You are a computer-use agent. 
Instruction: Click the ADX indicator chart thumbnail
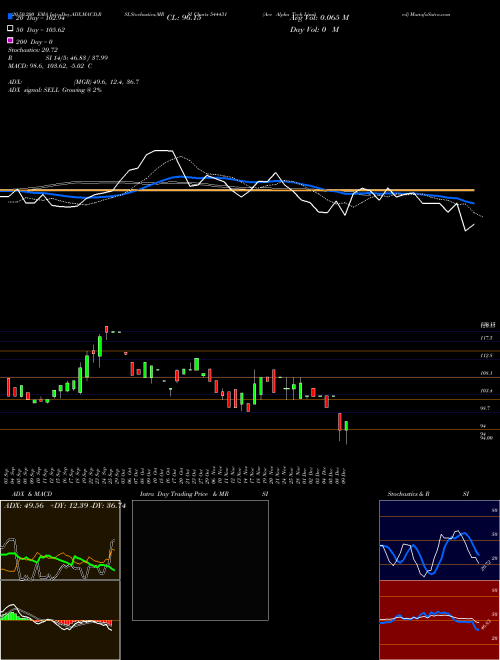coord(60,540)
